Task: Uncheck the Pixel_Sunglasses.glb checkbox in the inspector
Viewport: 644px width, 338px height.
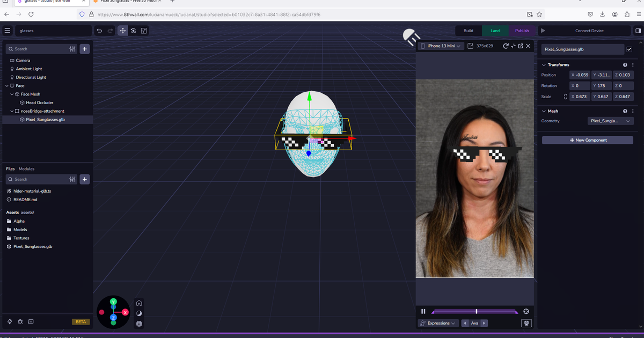Action: click(629, 48)
